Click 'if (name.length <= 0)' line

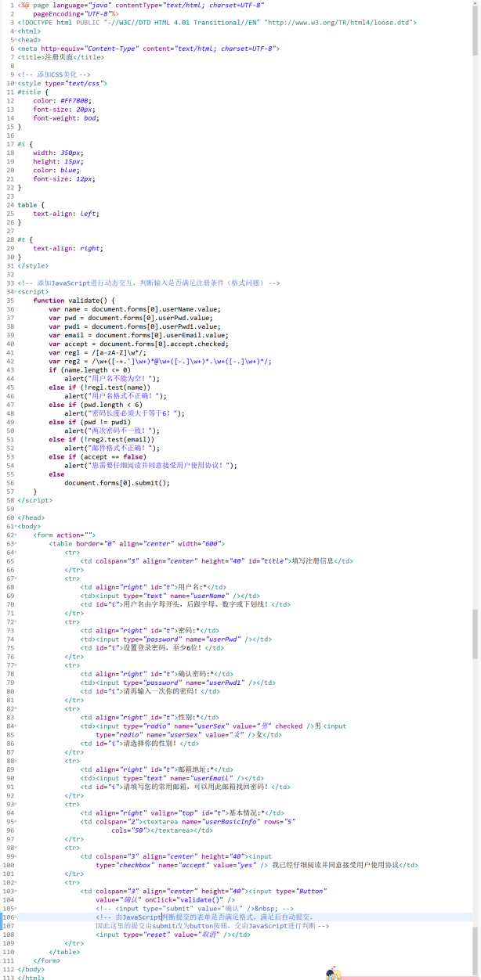[89, 370]
